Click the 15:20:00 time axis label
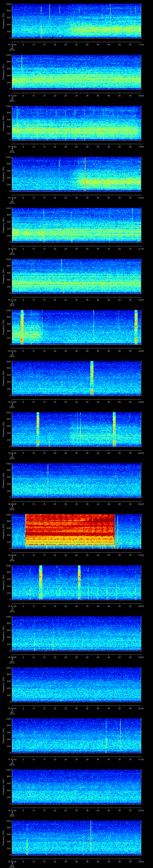Image resolution: width=153 pixels, height=868 pixels. (x=12, y=249)
